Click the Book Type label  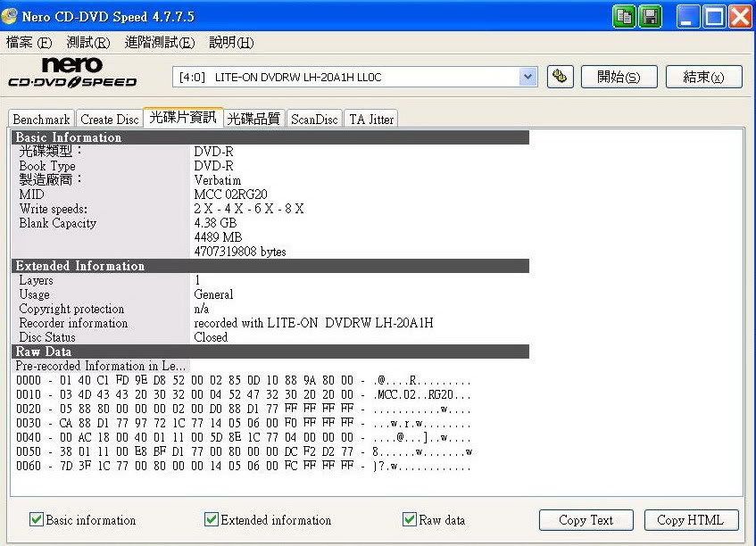pos(47,166)
